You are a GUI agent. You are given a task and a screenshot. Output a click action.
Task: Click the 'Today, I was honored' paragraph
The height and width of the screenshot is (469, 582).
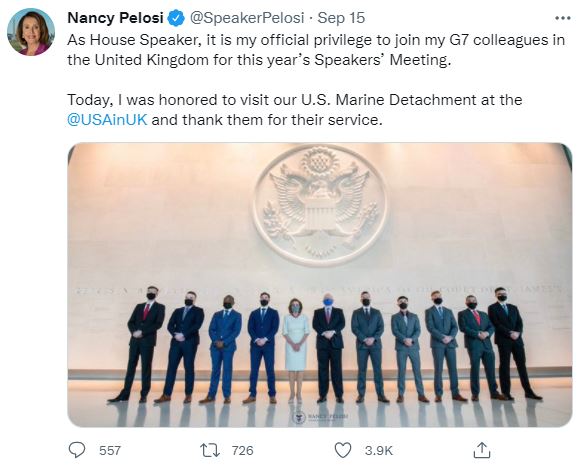[294, 110]
